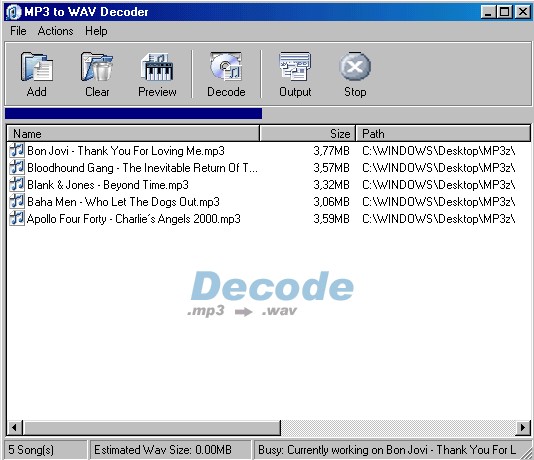Screen dimensions: 534x460
Task: Minimize the MP3 to WAV Decoder window
Action: point(488,12)
